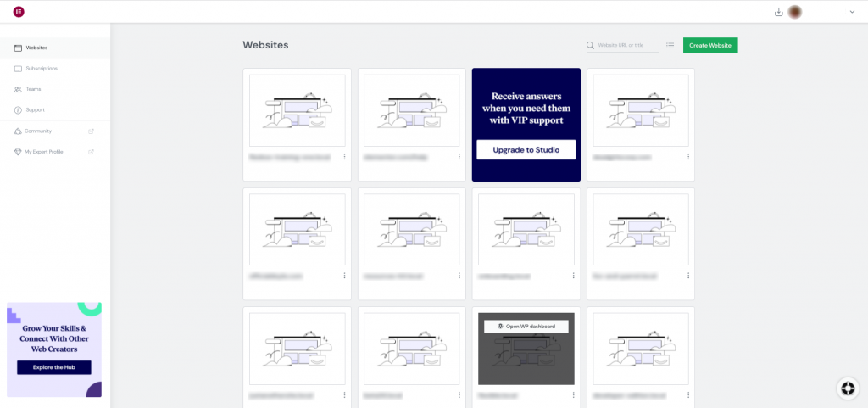Open My Expert Profile link

point(44,152)
